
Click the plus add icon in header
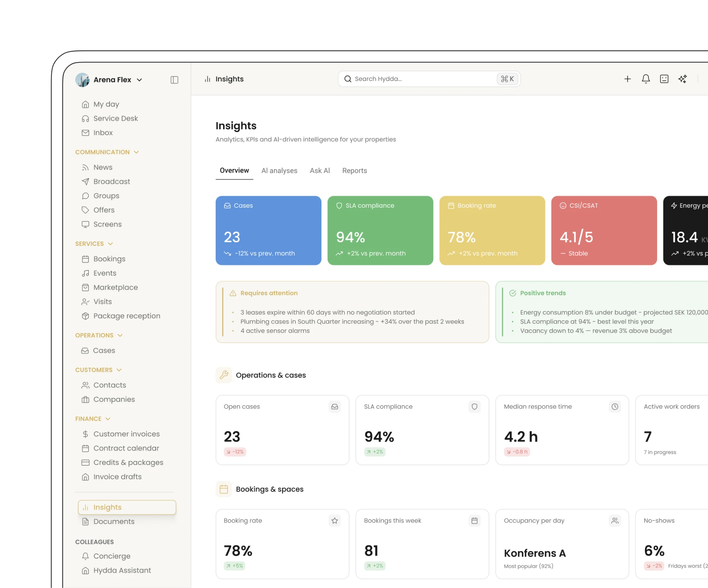[627, 79]
